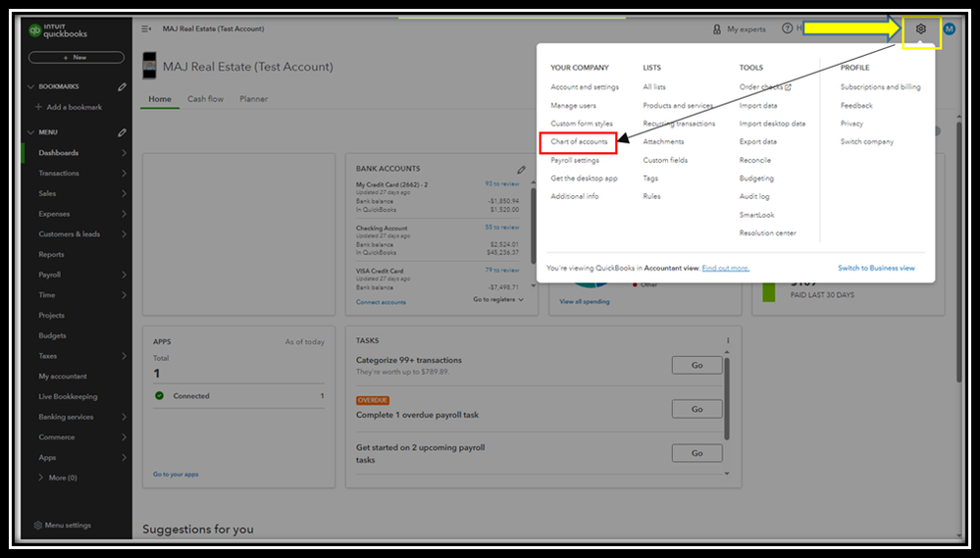
Task: Click View all spending link
Action: pyautogui.click(x=585, y=302)
